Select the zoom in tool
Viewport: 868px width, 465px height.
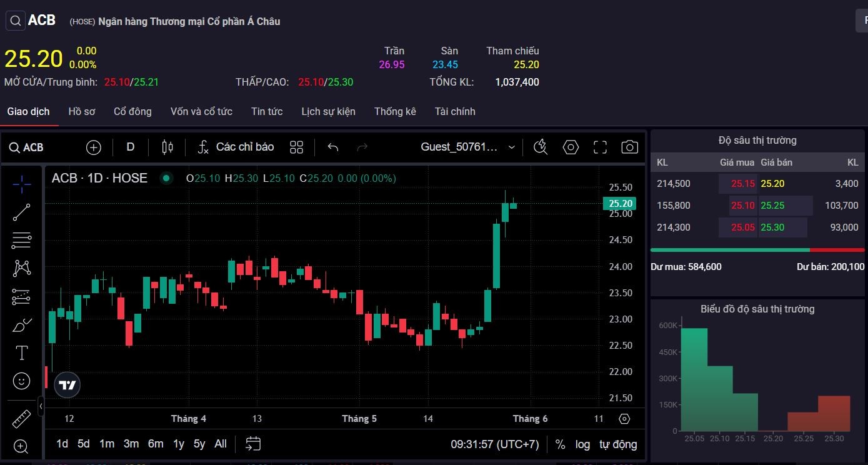pos(22,446)
